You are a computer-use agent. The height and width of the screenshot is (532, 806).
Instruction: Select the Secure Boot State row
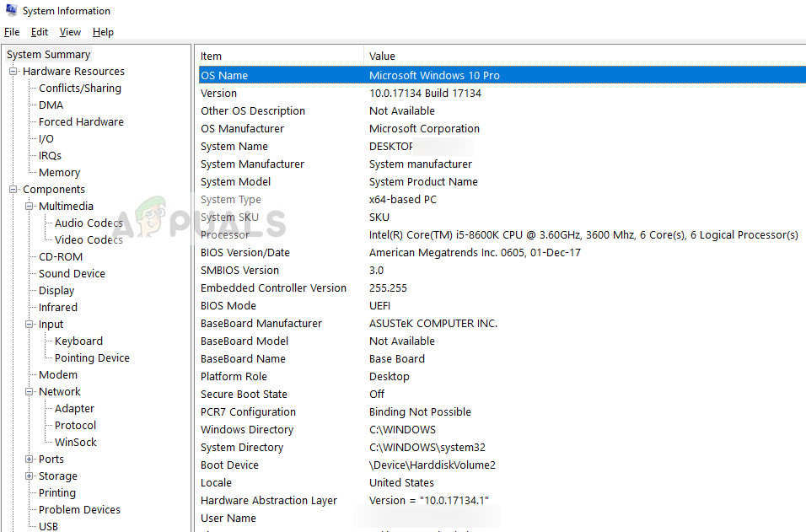point(502,395)
